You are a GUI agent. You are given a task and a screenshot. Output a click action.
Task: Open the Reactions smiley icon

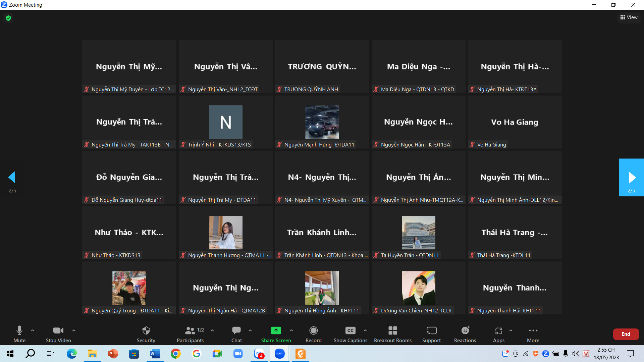click(465, 331)
